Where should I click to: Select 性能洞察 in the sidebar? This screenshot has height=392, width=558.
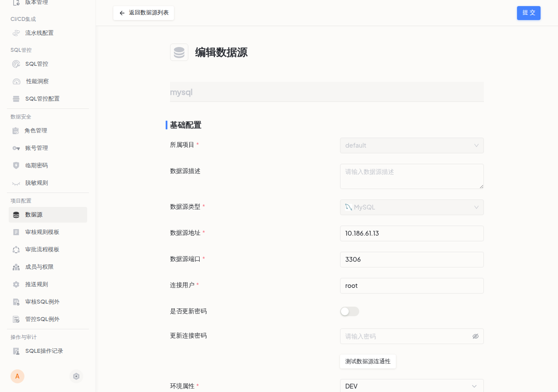click(16, 81)
